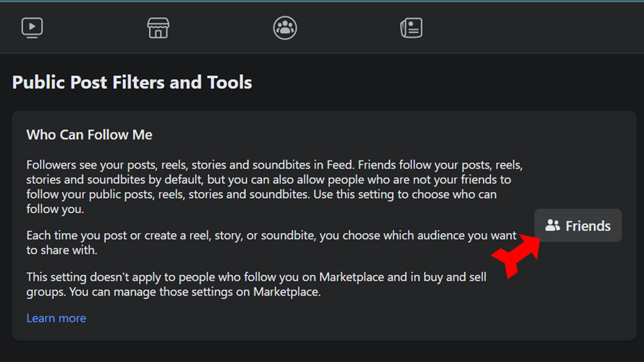Expand the Friends audience selector
Viewport: 644px width, 362px height.
point(578,225)
